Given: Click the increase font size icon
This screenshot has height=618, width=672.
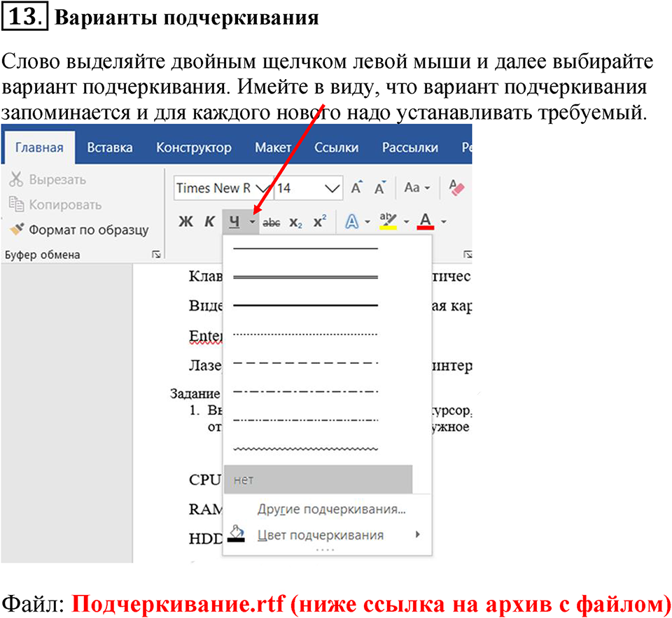Looking at the screenshot, I should coord(357,188).
